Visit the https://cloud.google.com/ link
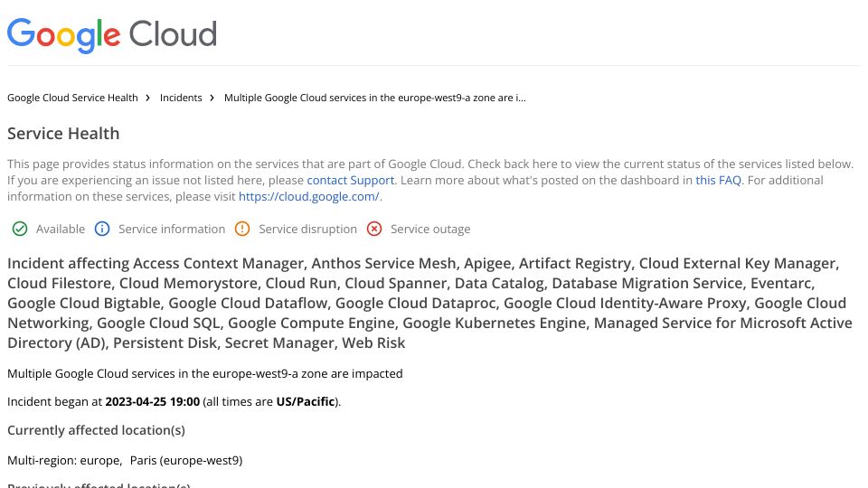The height and width of the screenshot is (488, 868). (x=309, y=196)
